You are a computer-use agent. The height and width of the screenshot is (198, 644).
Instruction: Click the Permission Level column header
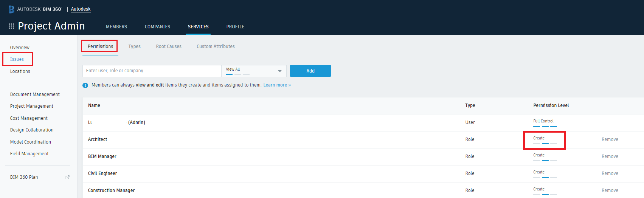551,105
